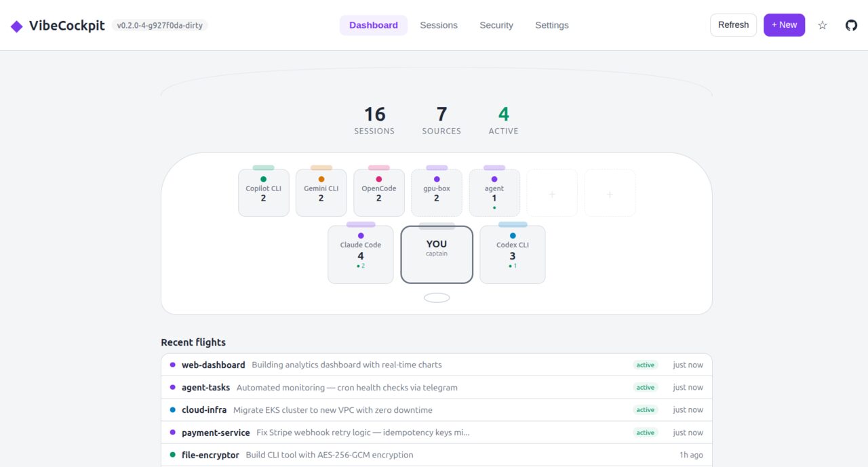This screenshot has width=868, height=467.
Task: Click the YOU captain seat
Action: [437, 254]
